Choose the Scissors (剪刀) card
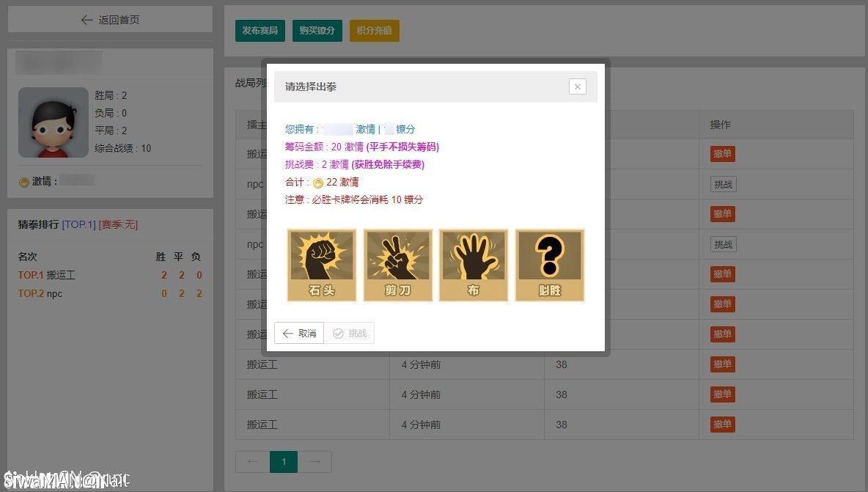Viewport: 868px width, 492px height. (x=398, y=265)
